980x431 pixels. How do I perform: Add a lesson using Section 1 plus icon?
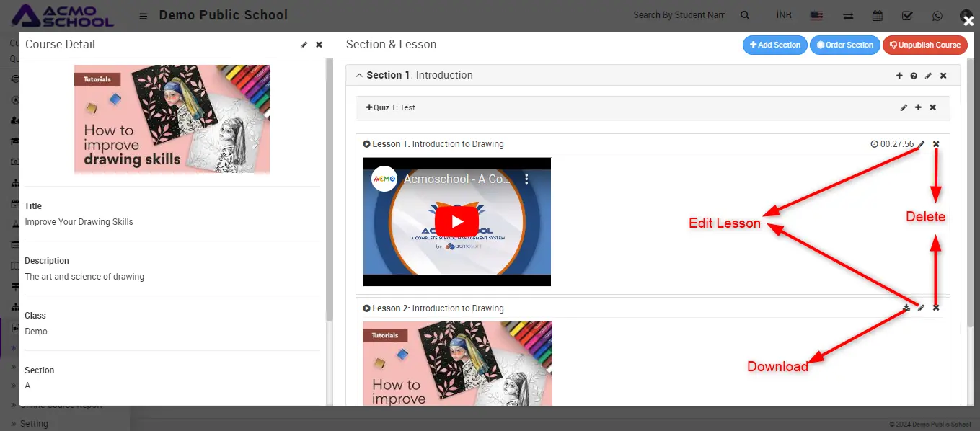(899, 76)
